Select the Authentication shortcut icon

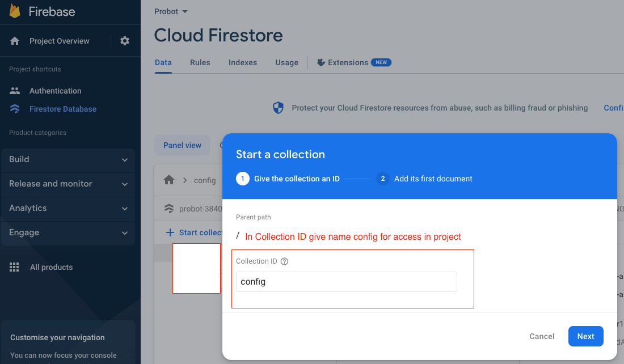point(14,90)
